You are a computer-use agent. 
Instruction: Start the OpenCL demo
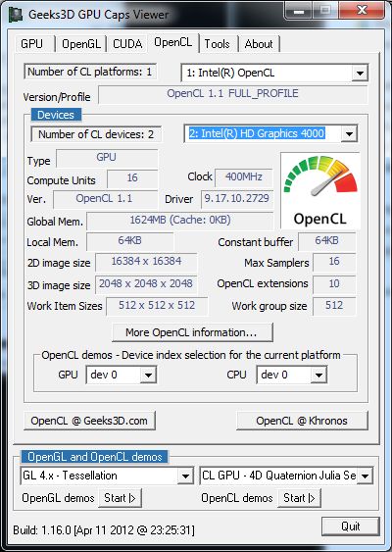pyautogui.click(x=299, y=498)
